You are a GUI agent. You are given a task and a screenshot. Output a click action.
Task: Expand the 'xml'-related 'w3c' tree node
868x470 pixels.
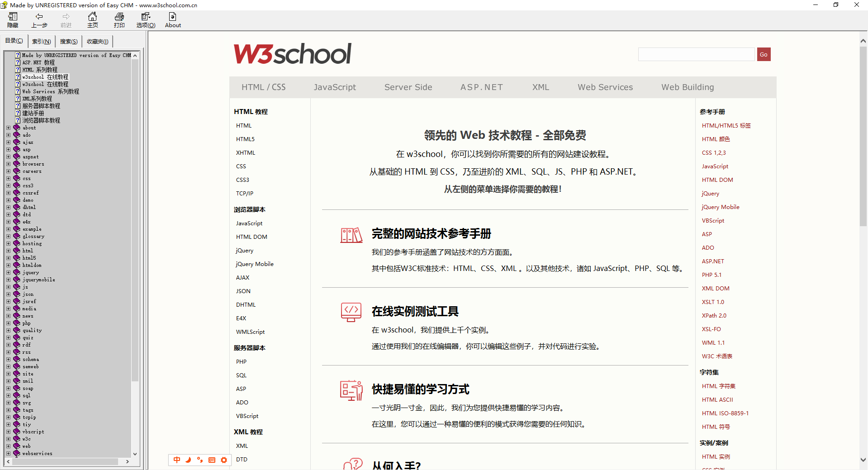(x=8, y=439)
